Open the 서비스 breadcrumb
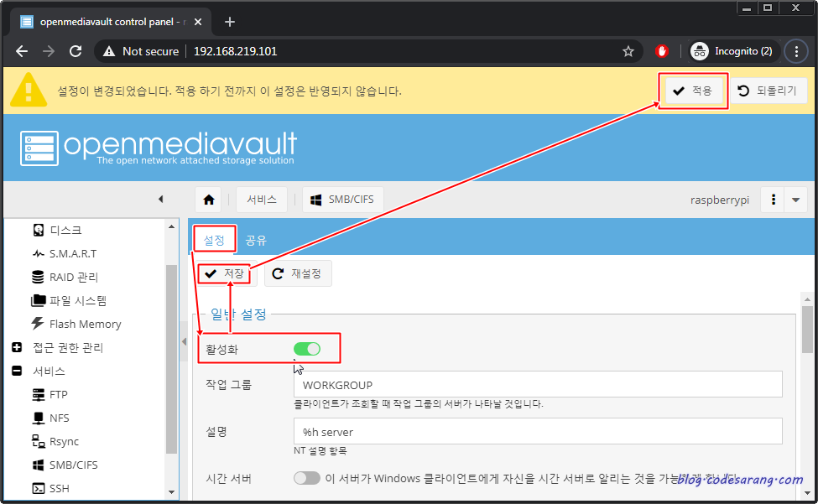Viewport: 818px width, 504px height. 262,200
